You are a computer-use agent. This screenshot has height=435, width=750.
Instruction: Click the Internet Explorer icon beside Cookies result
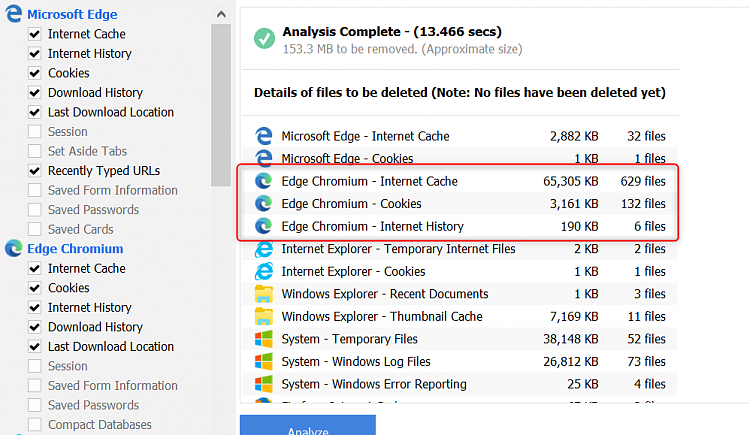(264, 271)
